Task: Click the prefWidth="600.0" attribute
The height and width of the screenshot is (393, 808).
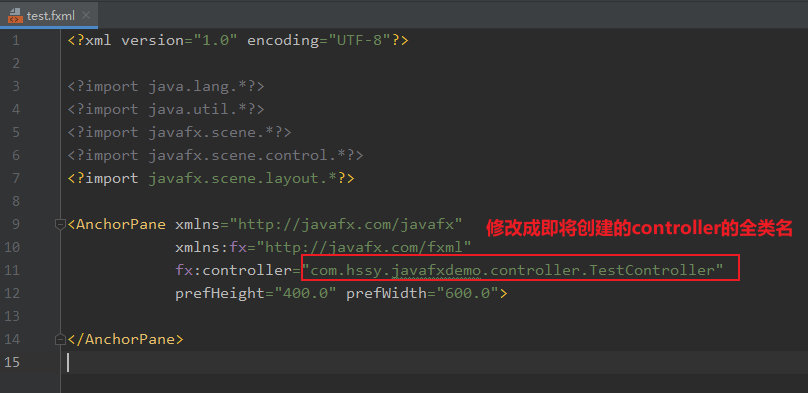Action: [422, 294]
